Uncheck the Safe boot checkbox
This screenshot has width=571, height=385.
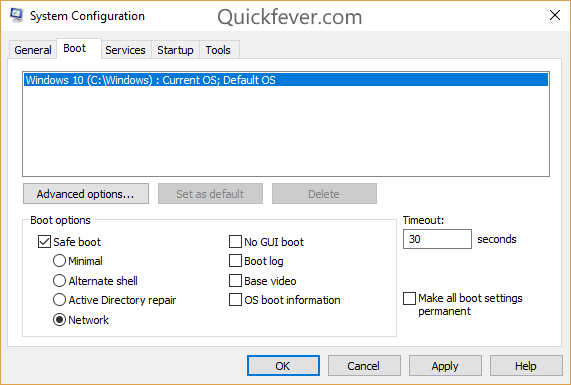click(x=44, y=242)
